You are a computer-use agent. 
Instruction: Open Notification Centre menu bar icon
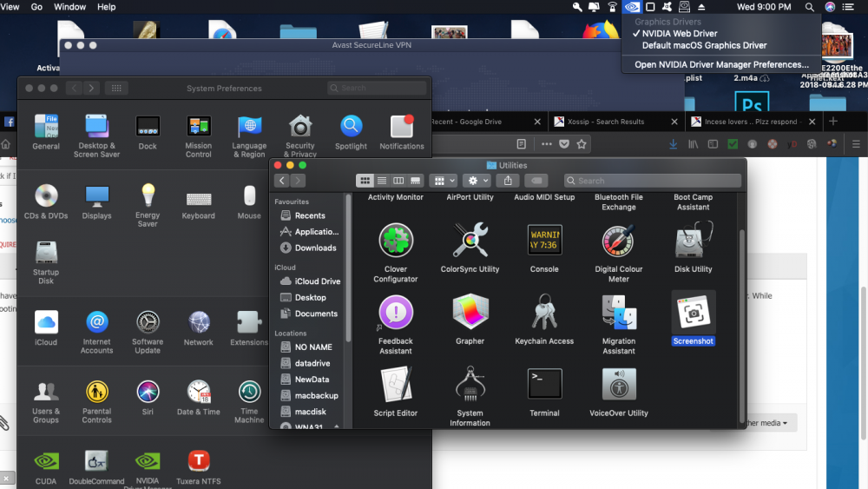[x=848, y=7]
